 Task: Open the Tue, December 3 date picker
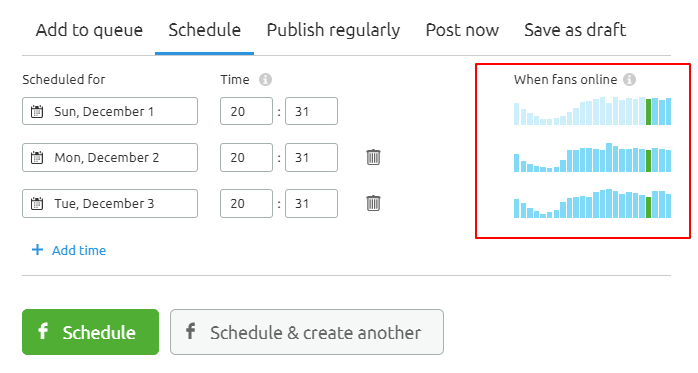[110, 204]
